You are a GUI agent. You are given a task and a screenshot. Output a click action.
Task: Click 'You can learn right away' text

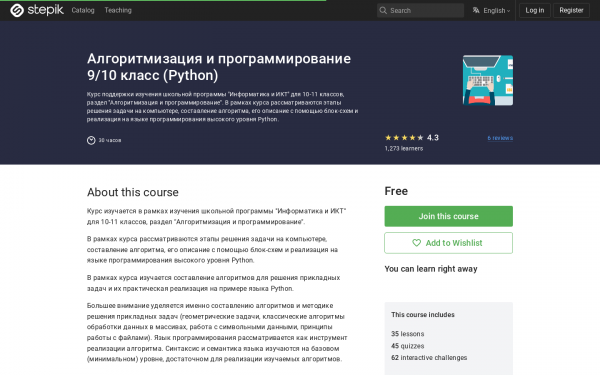pos(431,269)
